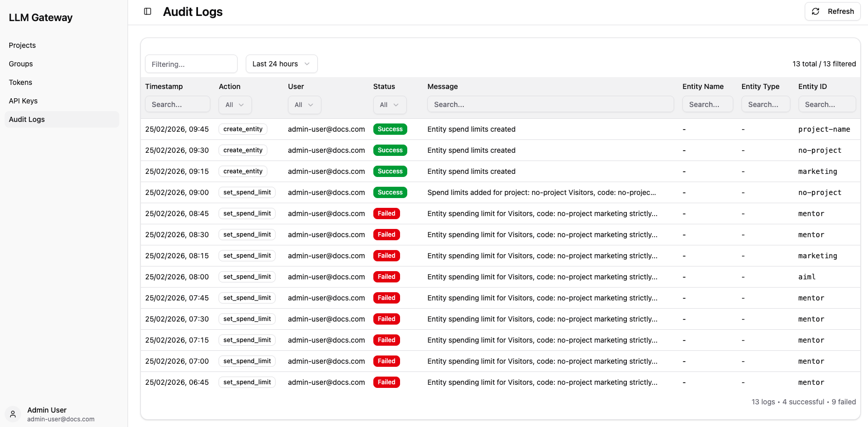Screen dimensions: 868x427
Task: Click set_spend_limit badge in 08:00 row
Action: point(247,277)
